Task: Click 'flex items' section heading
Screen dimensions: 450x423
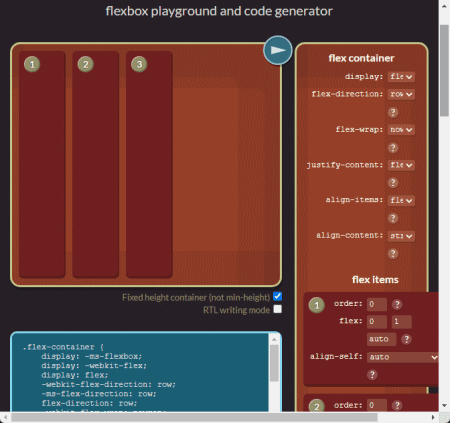Action: (x=375, y=280)
